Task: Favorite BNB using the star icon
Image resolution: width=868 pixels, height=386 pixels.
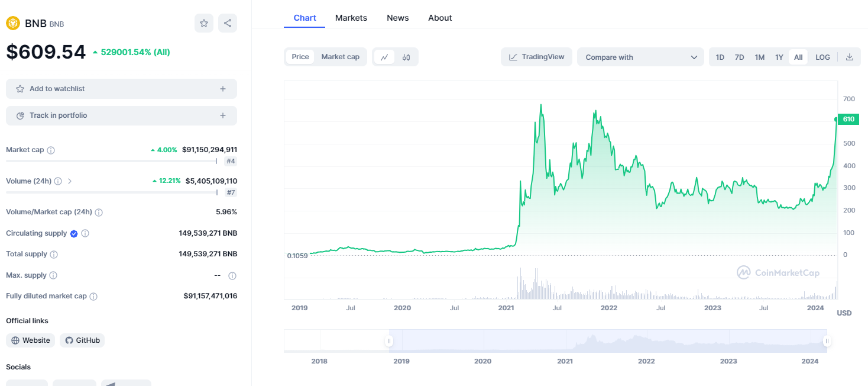Action: pyautogui.click(x=204, y=22)
